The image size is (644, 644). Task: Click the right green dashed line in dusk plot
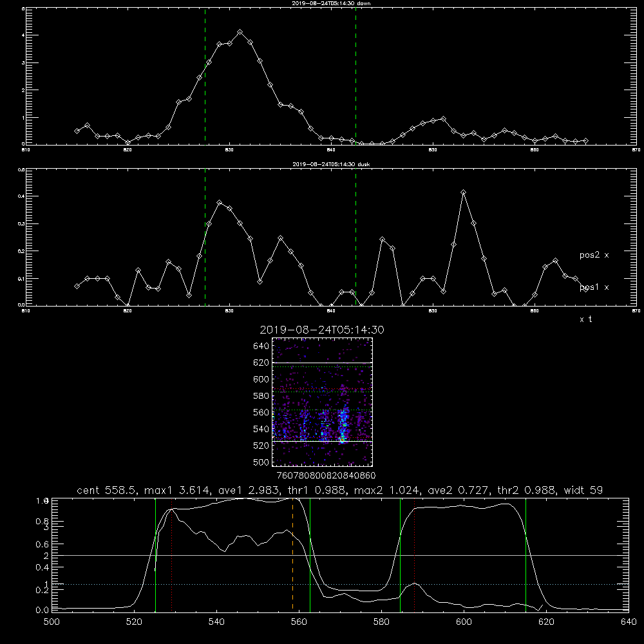pos(355,237)
